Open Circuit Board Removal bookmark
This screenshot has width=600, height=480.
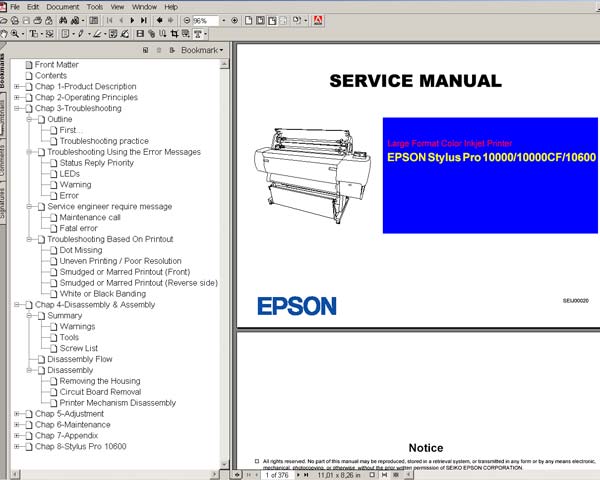100,392
